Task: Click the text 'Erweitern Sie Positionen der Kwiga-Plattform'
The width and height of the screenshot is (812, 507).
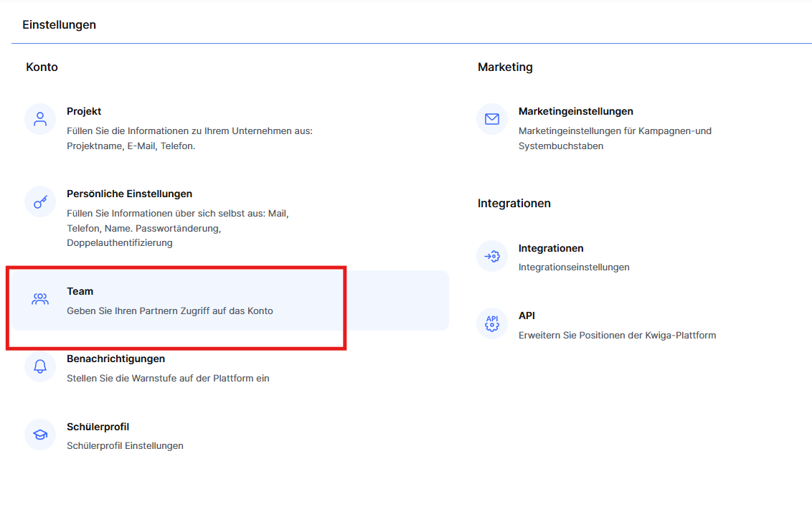Action: [x=617, y=335]
